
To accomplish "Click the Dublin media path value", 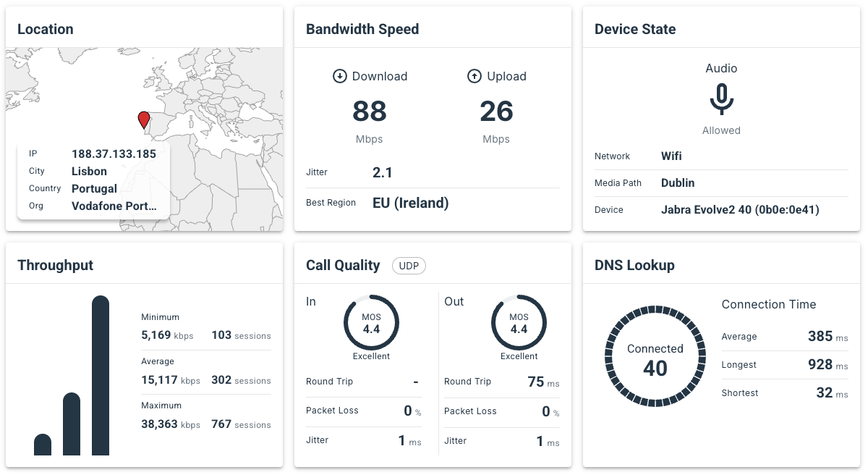I will (x=677, y=183).
